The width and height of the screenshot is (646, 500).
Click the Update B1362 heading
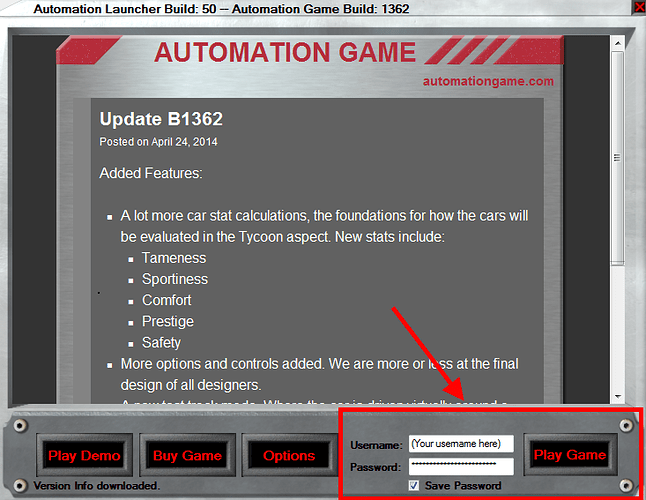click(x=161, y=120)
